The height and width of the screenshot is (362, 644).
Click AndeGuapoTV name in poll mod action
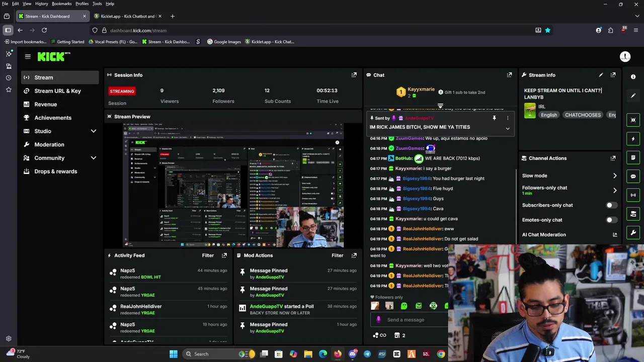[266, 306]
